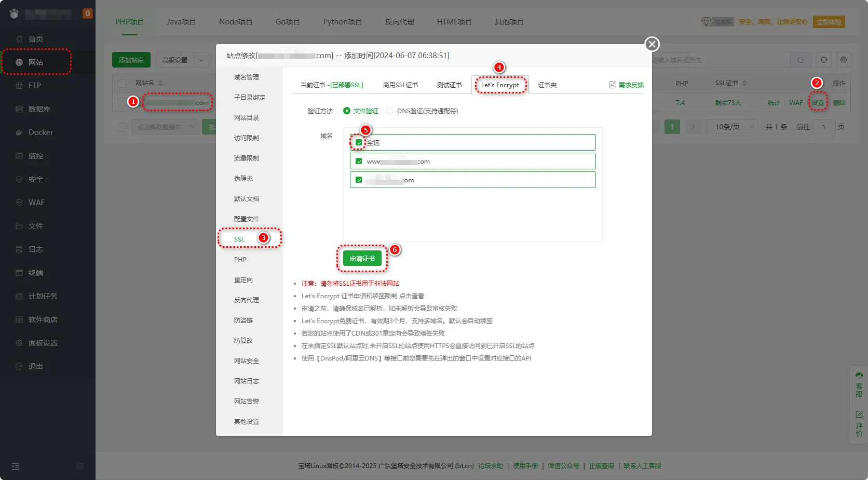
Task: Open the 请选择批量操作 dropdown
Action: tap(165, 127)
